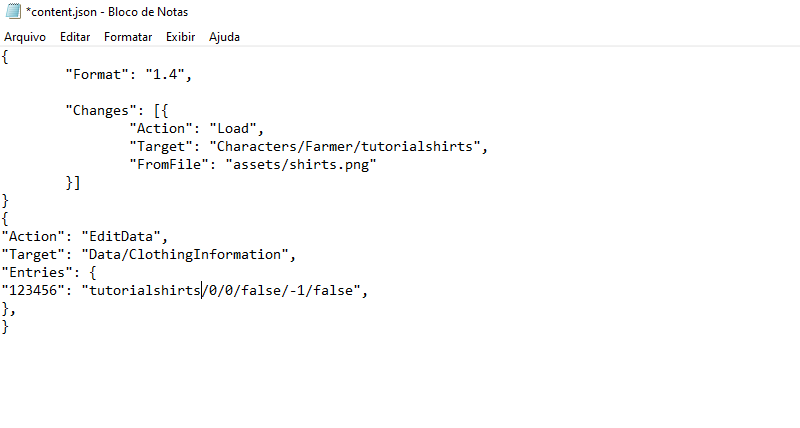This screenshot has width=800, height=428.
Task: Place cursor on the "Format" key
Action: pyautogui.click(x=98, y=74)
